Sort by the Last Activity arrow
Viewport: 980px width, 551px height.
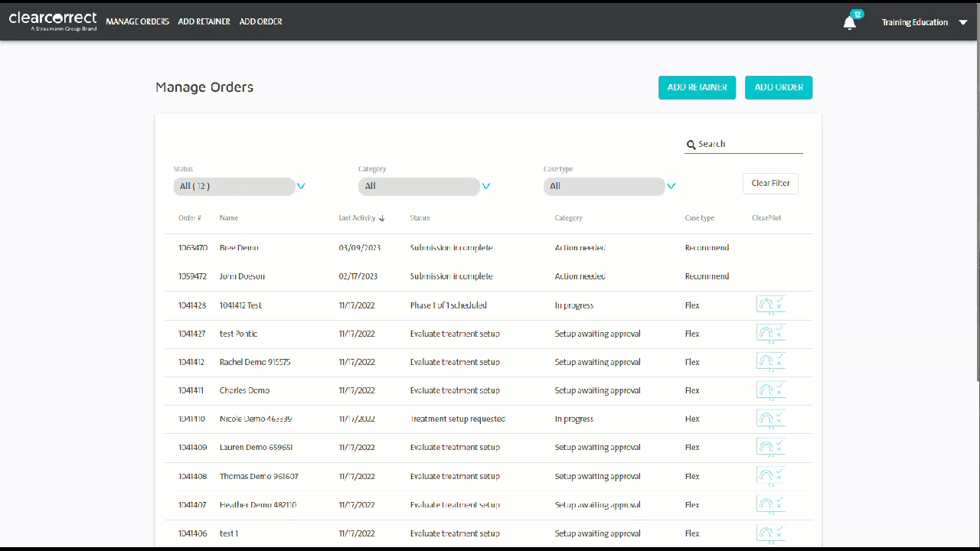click(x=381, y=218)
